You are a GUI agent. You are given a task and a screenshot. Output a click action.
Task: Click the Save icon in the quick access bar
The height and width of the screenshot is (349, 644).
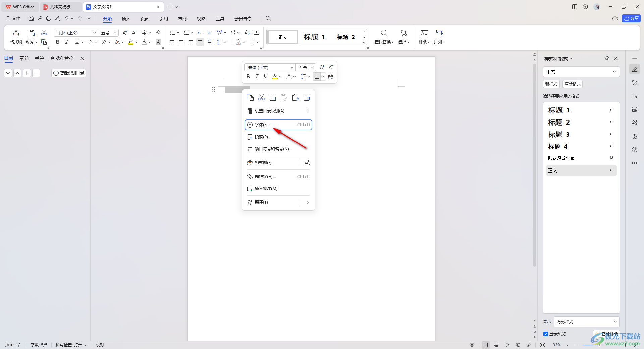31,18
